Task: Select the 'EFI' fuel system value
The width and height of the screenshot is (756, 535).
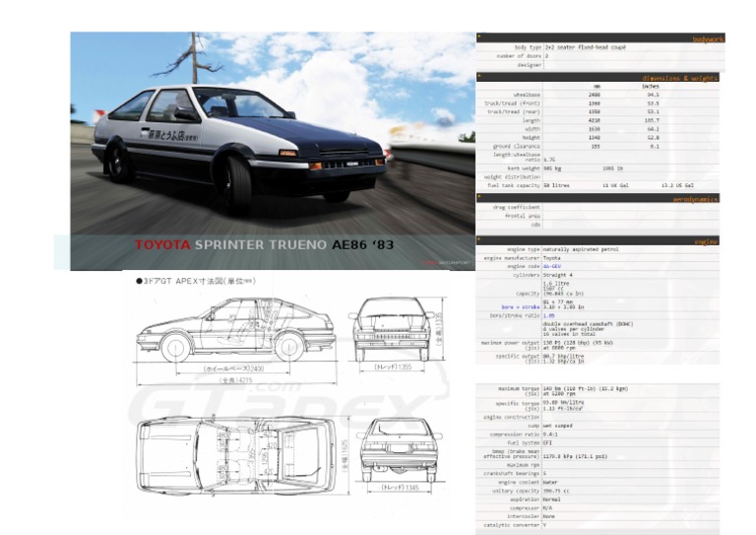Action: pos(547,442)
